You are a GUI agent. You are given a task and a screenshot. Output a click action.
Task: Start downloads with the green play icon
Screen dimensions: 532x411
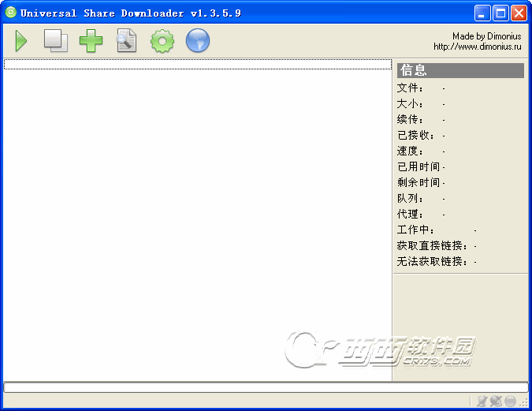tap(21, 41)
